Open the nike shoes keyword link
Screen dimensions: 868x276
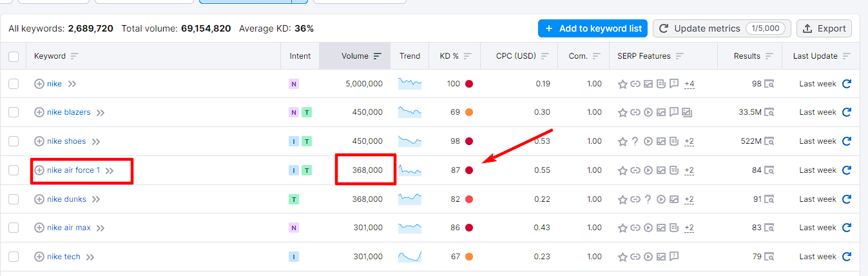[x=66, y=141]
